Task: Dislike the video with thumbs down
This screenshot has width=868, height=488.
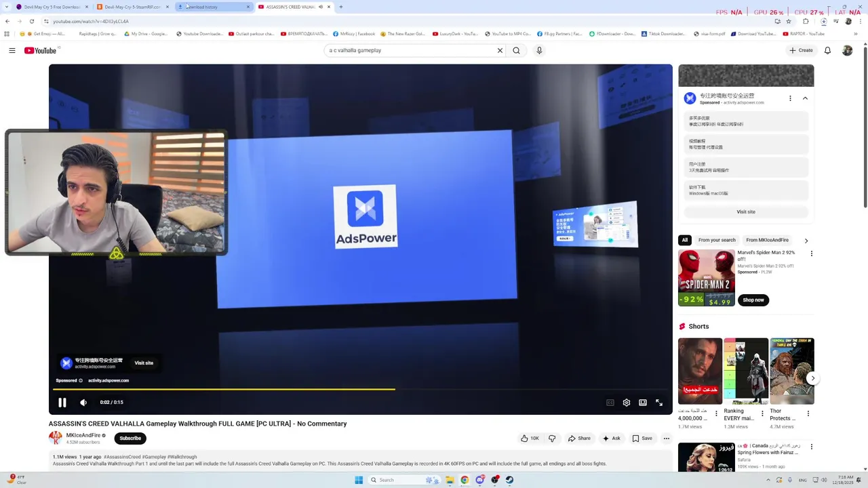Action: 552,439
